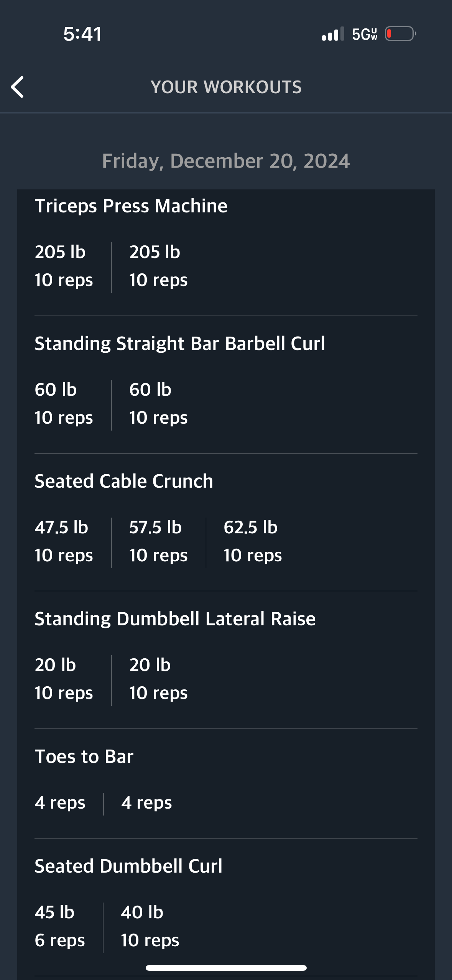Select the 57.5 lb Seated Cable Crunch set
452x980 pixels.
point(158,541)
